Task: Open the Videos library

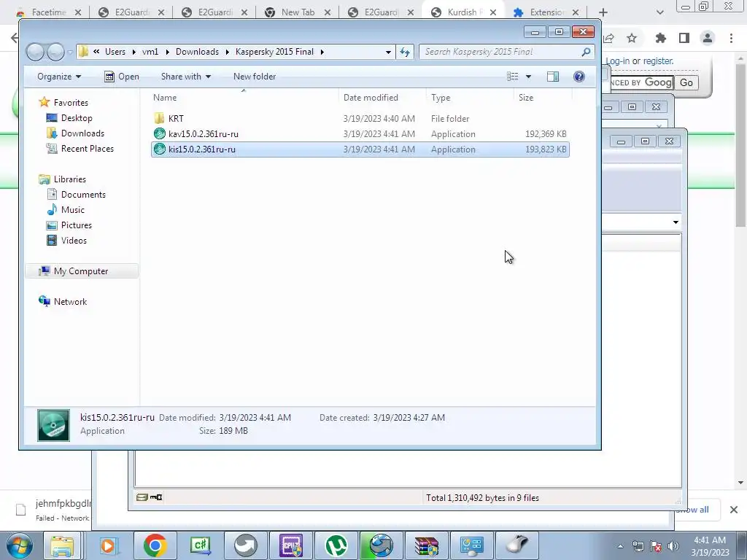Action: click(74, 241)
